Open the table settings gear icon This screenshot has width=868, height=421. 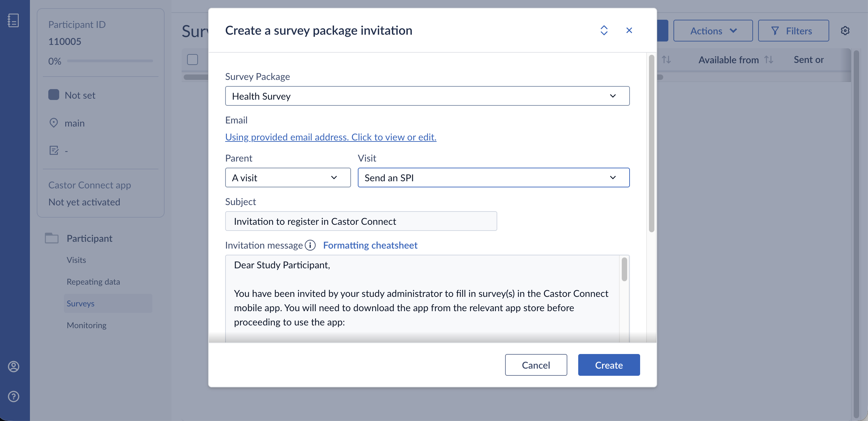tap(845, 31)
